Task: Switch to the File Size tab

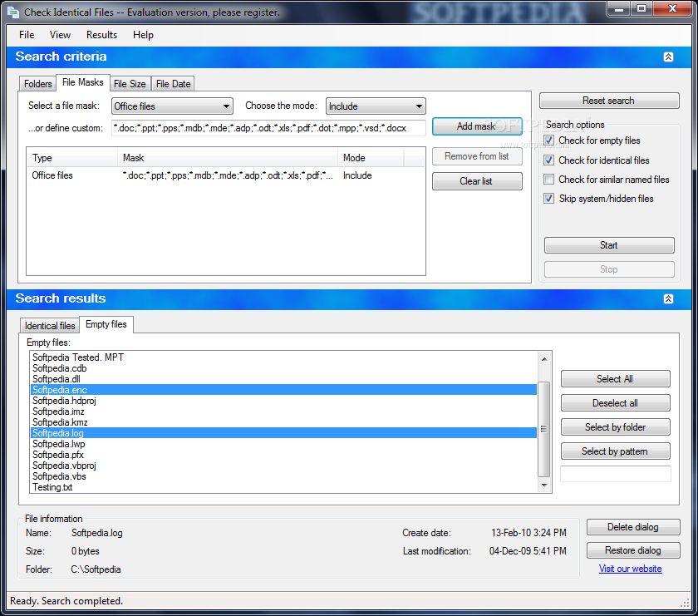Action: click(x=130, y=84)
